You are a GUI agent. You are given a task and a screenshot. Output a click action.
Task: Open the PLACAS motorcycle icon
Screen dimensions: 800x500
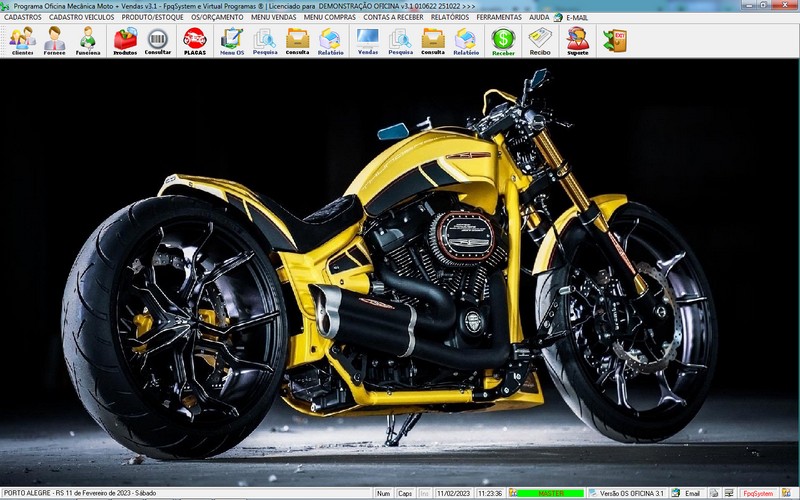pyautogui.click(x=195, y=41)
